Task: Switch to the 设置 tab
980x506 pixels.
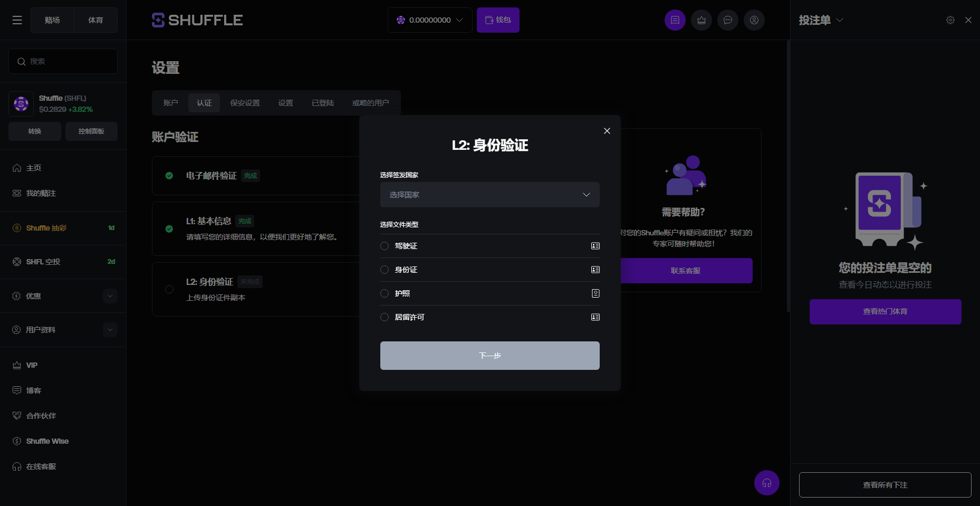Action: pos(286,103)
